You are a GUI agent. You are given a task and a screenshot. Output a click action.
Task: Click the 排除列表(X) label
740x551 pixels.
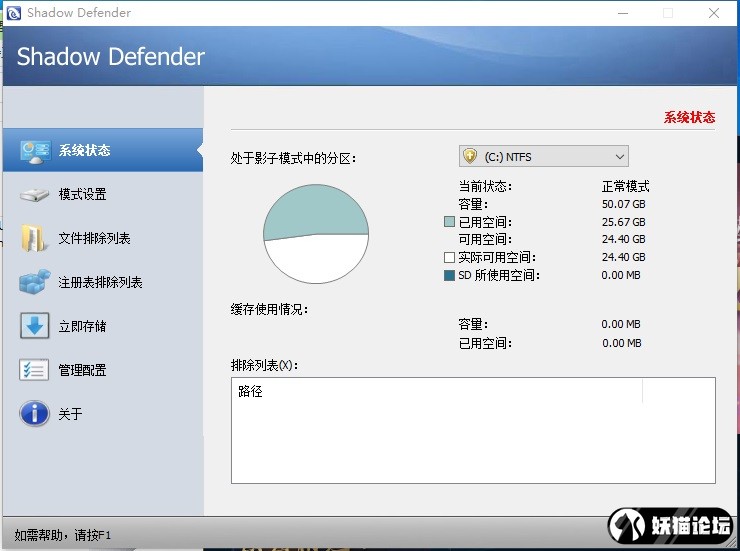264,365
